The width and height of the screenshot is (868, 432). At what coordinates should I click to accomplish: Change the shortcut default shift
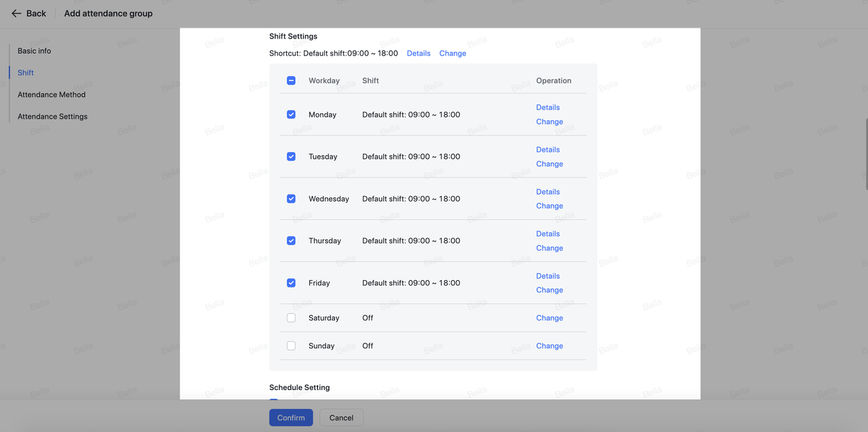pos(452,54)
